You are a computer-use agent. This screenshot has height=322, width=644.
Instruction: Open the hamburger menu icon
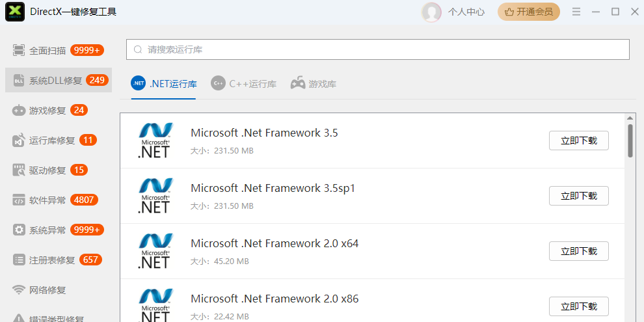[576, 12]
